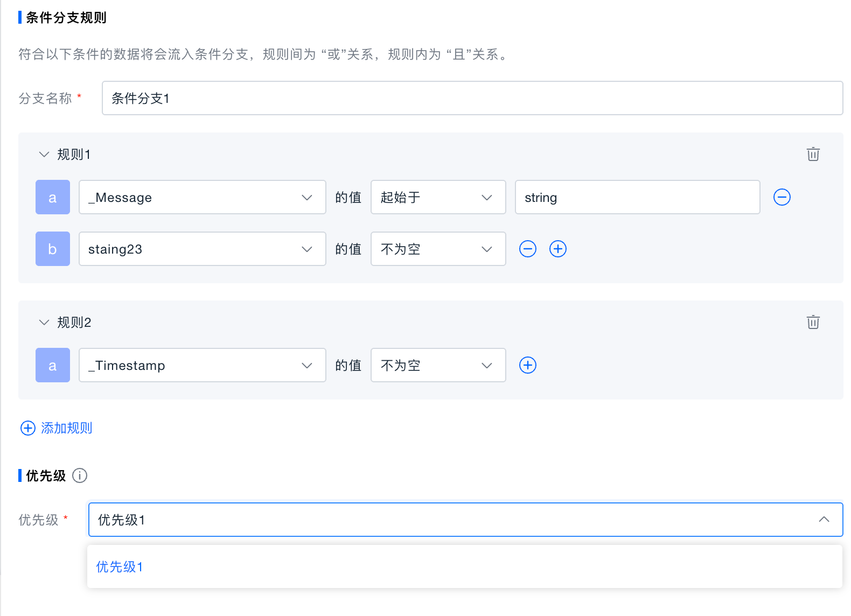Click the string value input field
851x616 pixels.
tap(637, 197)
